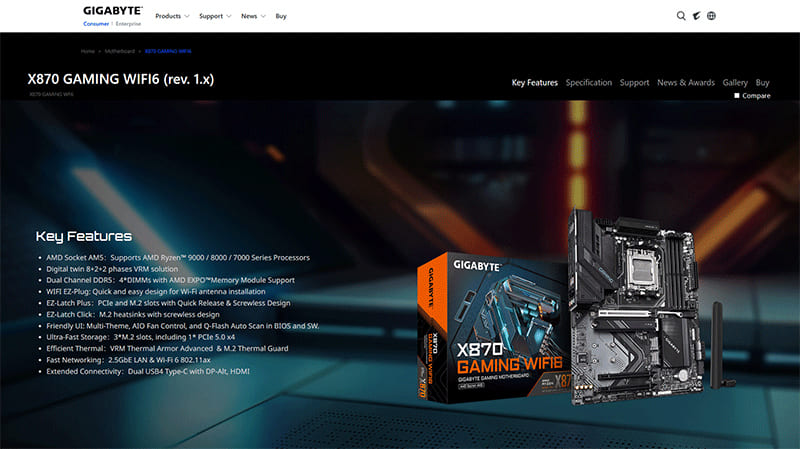800x449 pixels.
Task: Click the AORUS eagle logo icon
Action: 696,16
